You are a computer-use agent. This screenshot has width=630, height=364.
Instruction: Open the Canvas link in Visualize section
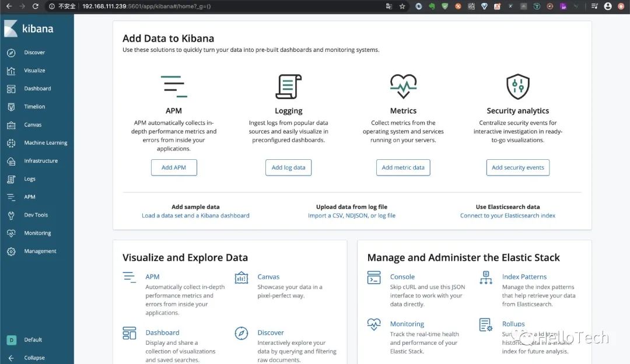[268, 277]
